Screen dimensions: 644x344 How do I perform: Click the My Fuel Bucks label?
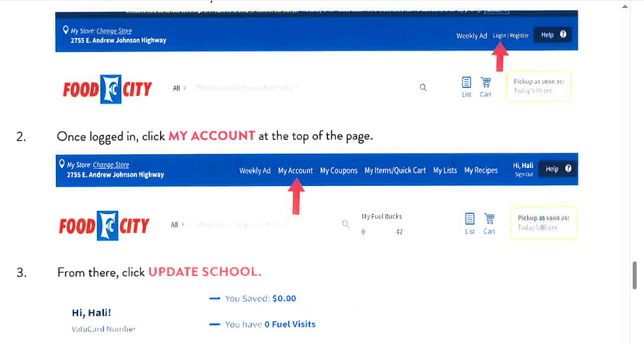pos(381,217)
